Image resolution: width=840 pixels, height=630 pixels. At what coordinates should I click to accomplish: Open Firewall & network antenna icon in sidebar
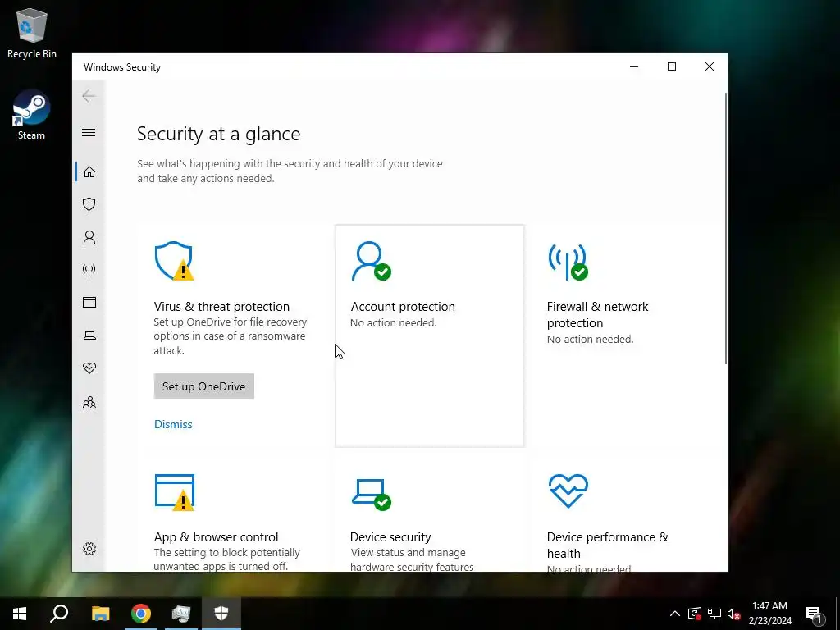click(89, 269)
